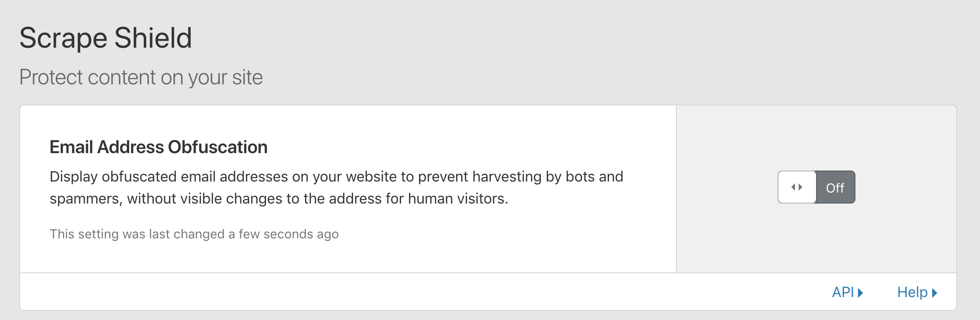Expand the triangle arrow beside API
980x320 pixels.
pyautogui.click(x=860, y=292)
